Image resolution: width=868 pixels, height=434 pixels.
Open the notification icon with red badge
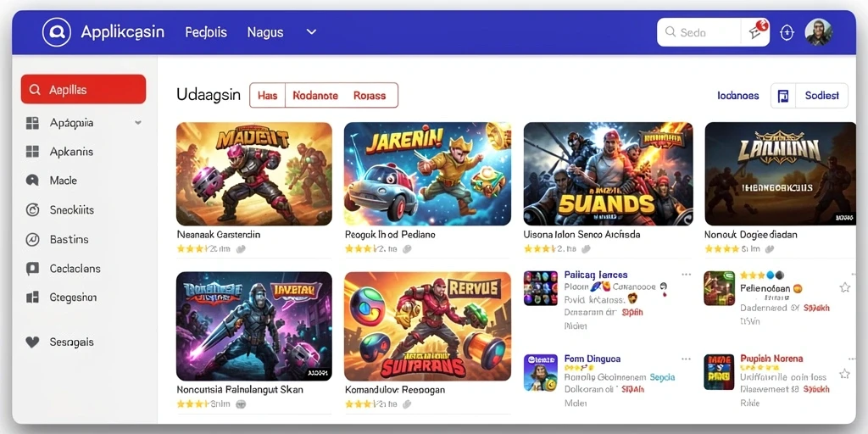point(758,31)
